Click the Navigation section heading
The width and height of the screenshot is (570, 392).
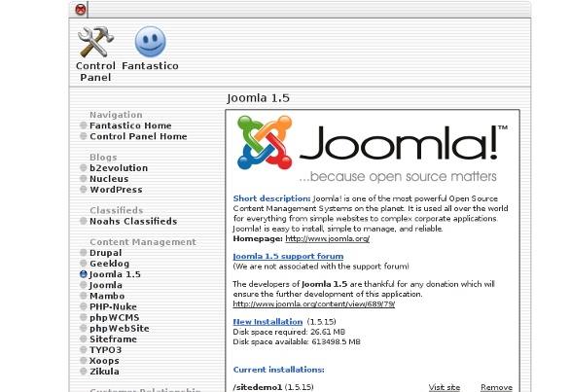(x=116, y=115)
